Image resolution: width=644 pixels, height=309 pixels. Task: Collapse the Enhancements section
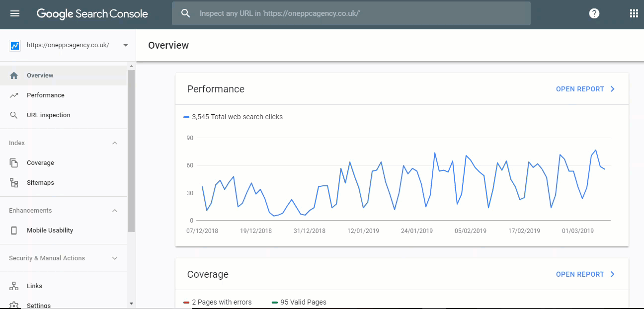[x=115, y=211]
